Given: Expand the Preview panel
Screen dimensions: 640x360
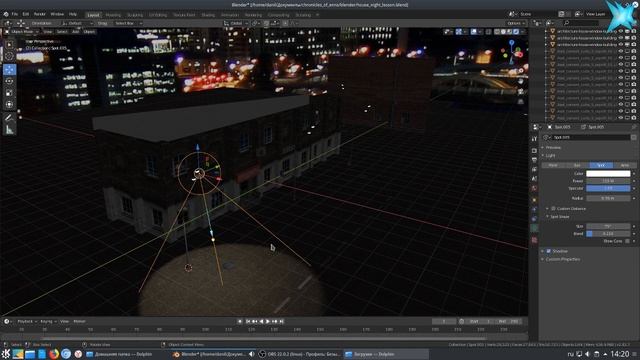Looking at the screenshot, I should point(553,147).
